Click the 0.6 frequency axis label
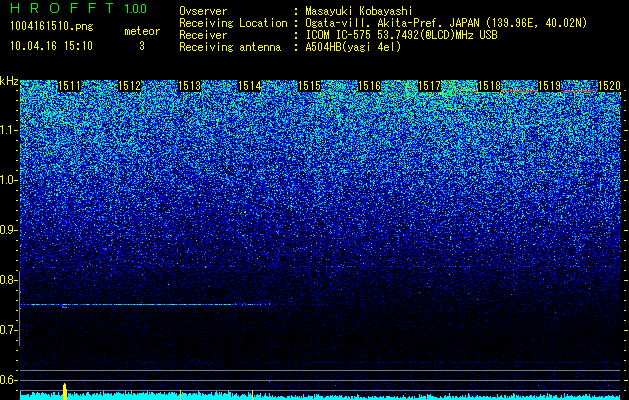 [8, 380]
